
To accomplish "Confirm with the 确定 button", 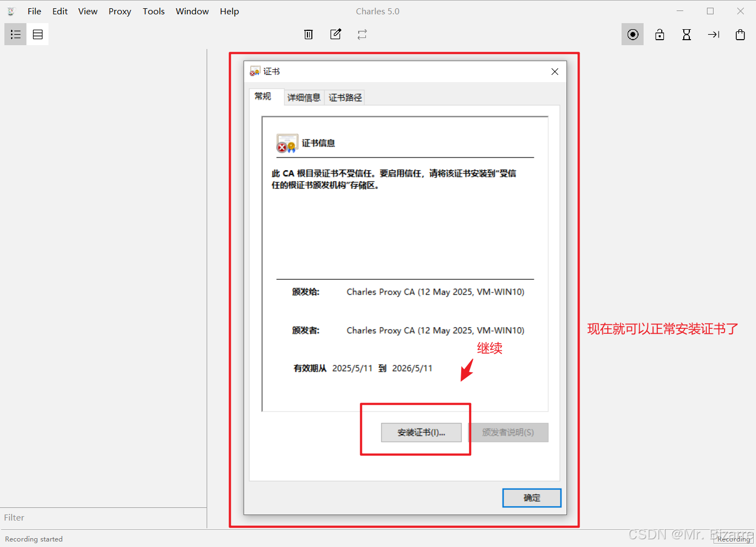I will pyautogui.click(x=532, y=498).
